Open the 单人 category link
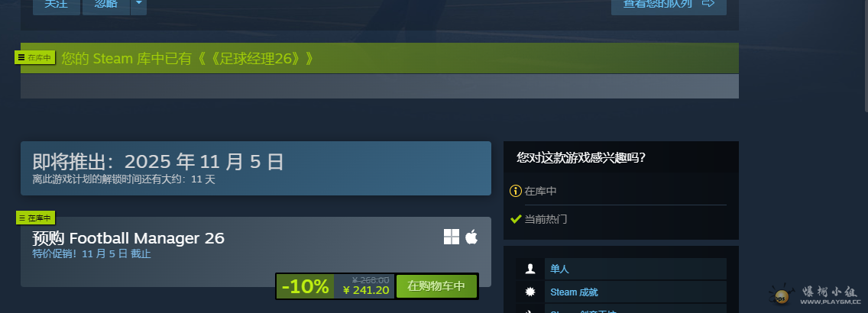Screen dimensions: 868x313 559,269
